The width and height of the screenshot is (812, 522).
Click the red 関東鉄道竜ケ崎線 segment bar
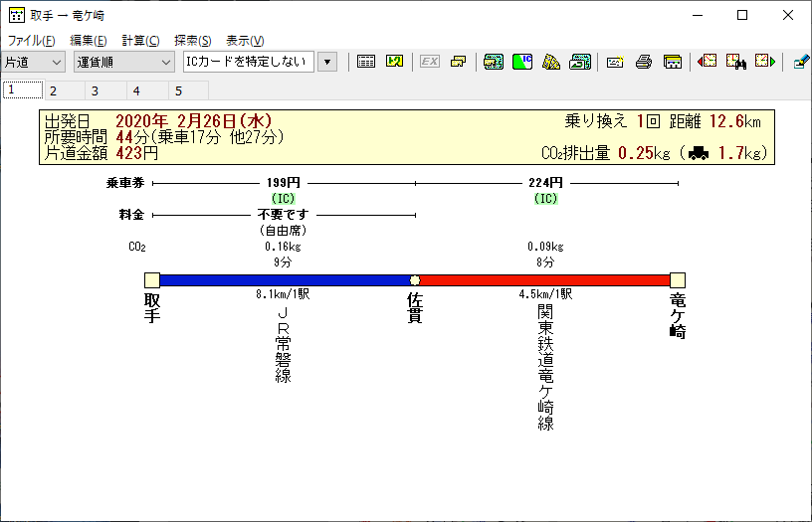pyautogui.click(x=544, y=280)
